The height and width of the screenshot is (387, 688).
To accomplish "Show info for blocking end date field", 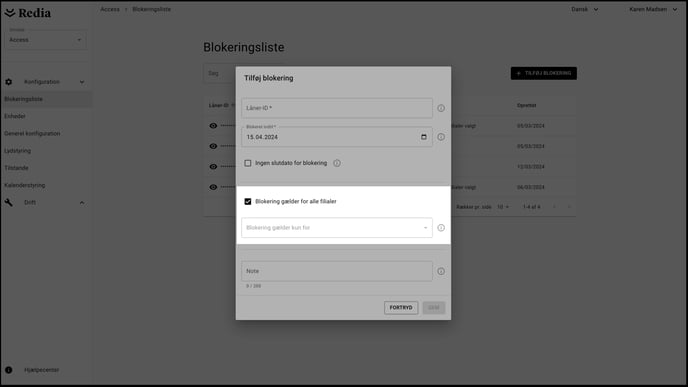I will click(x=441, y=137).
